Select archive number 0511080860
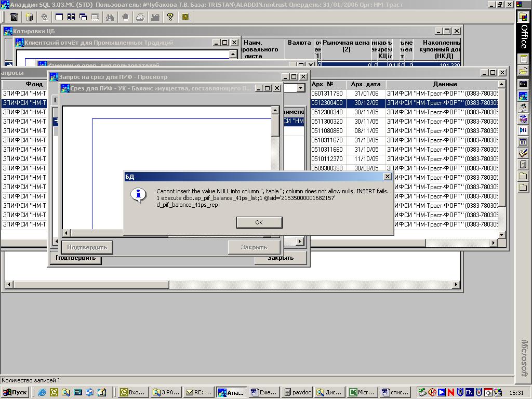 (x=327, y=130)
